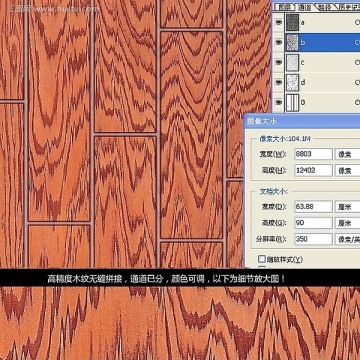Select the striped channel 0 thumbnail
This screenshot has width=360, height=360.
292,102
